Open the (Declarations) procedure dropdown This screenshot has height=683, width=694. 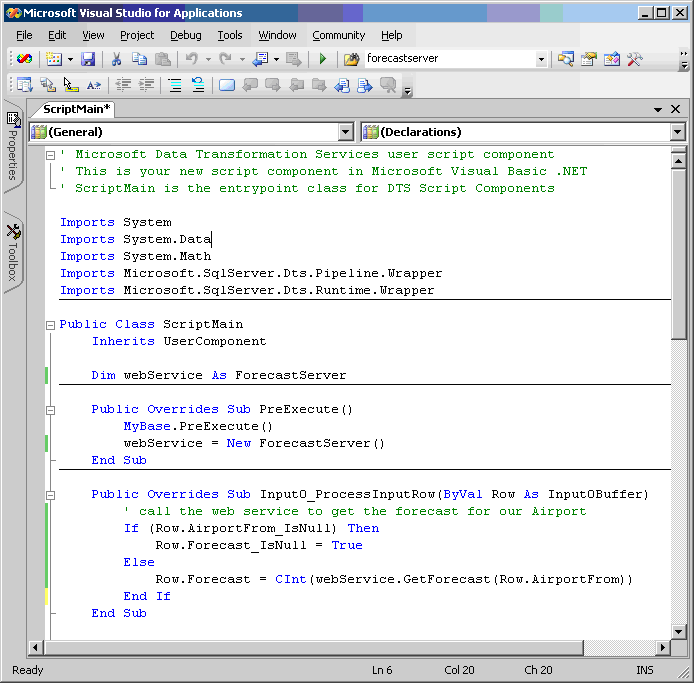pos(677,132)
